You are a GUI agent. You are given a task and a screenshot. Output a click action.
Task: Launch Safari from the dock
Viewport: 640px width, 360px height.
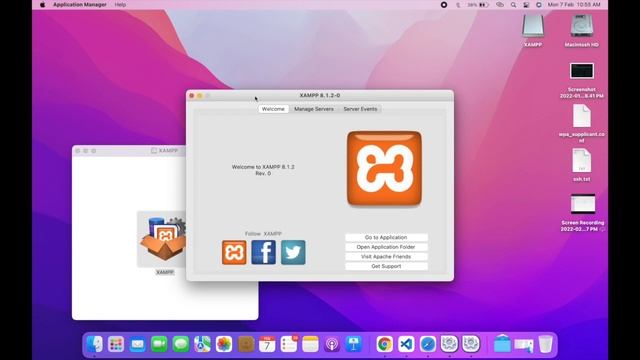coord(428,344)
